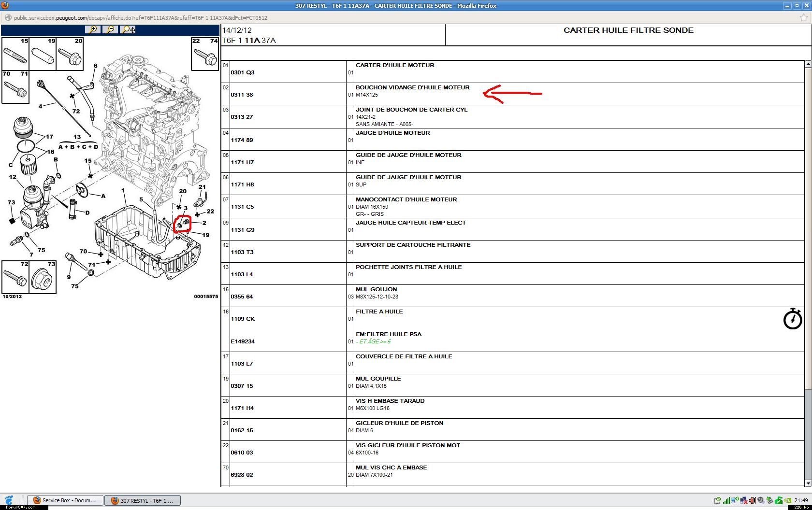Click part reference 1174 89
This screenshot has width=812, height=510.
click(x=242, y=140)
